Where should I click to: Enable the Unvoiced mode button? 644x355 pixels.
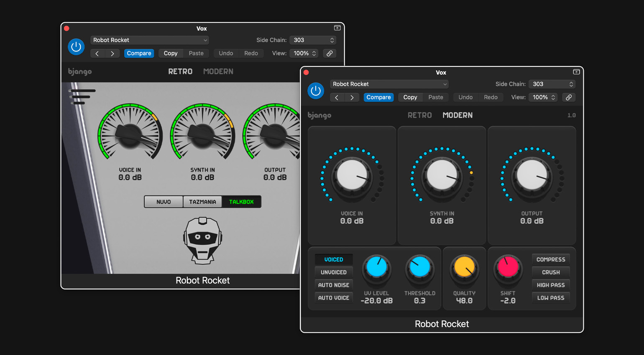pos(333,272)
